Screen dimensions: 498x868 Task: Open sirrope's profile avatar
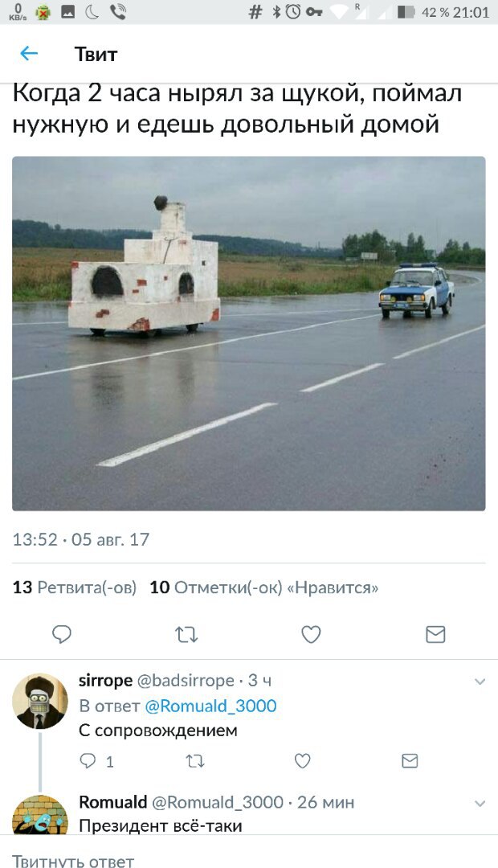(40, 702)
